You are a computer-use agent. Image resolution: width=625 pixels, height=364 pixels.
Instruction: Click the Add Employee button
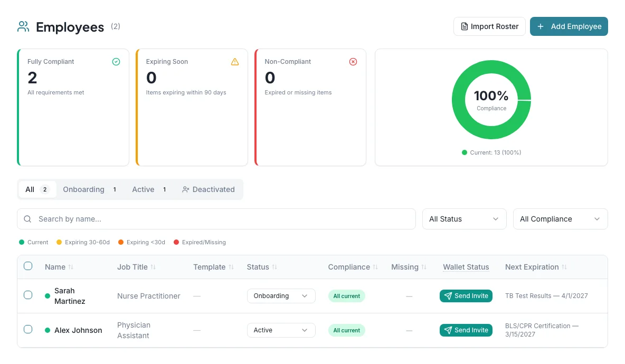click(x=569, y=26)
